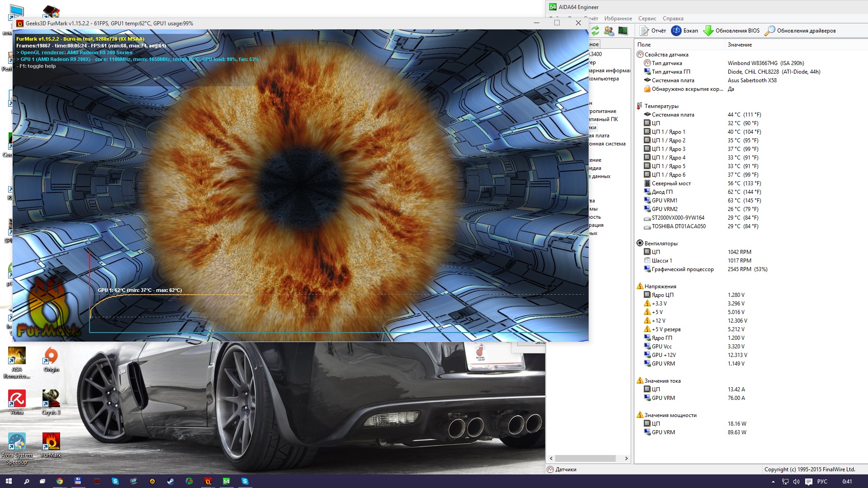Open the system stability monitor icon
Image resolution: width=868 pixels, height=488 pixels.
pos(623,31)
